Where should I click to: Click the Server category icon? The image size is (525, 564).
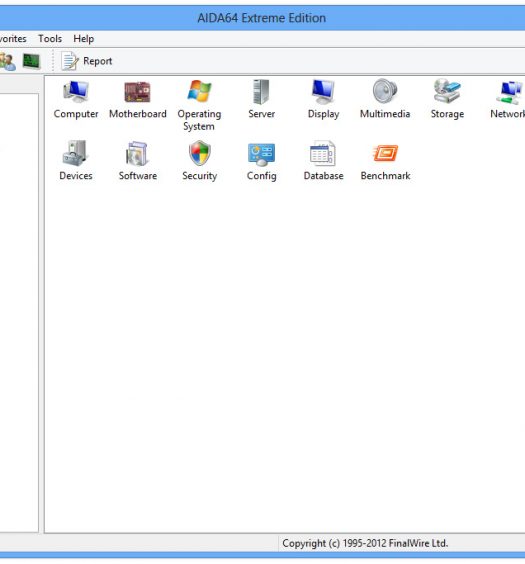click(x=261, y=92)
